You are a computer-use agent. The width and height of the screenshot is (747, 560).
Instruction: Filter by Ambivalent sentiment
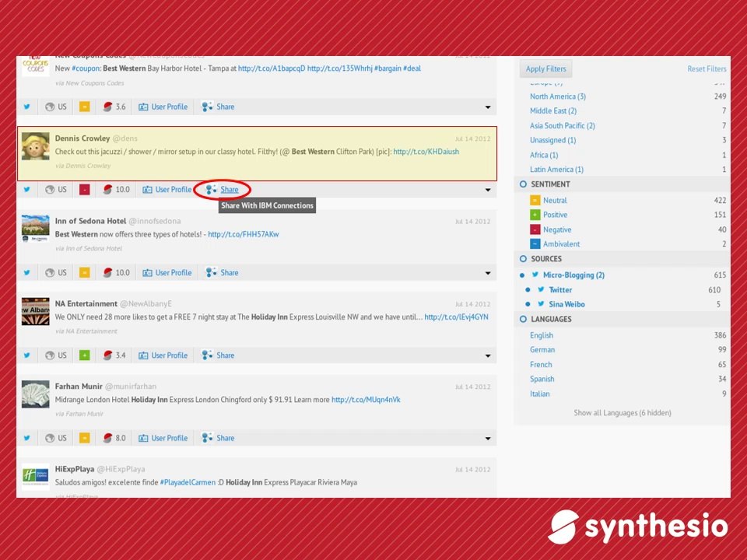[561, 243]
